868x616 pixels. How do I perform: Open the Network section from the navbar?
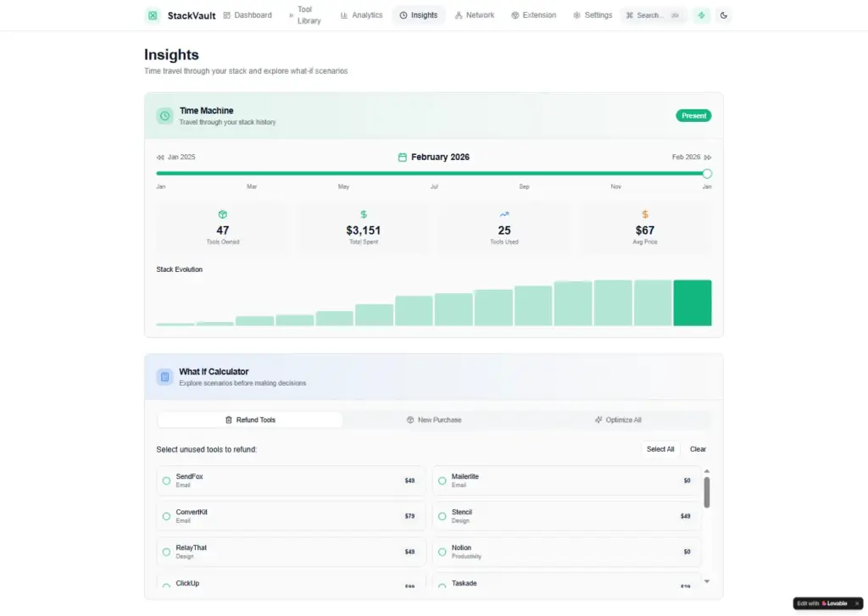click(x=474, y=14)
